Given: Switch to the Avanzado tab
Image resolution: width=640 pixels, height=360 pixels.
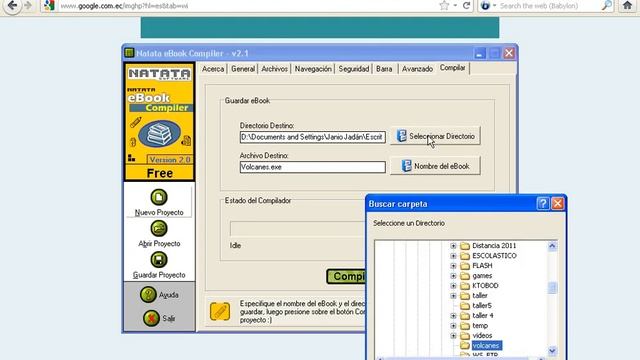Looking at the screenshot, I should point(417,69).
